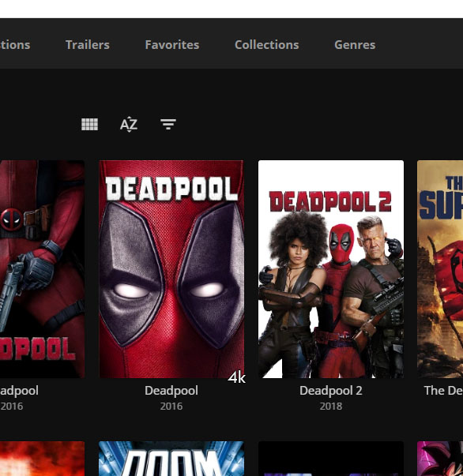Open the filter icon
The image size is (463, 476).
pyautogui.click(x=168, y=124)
